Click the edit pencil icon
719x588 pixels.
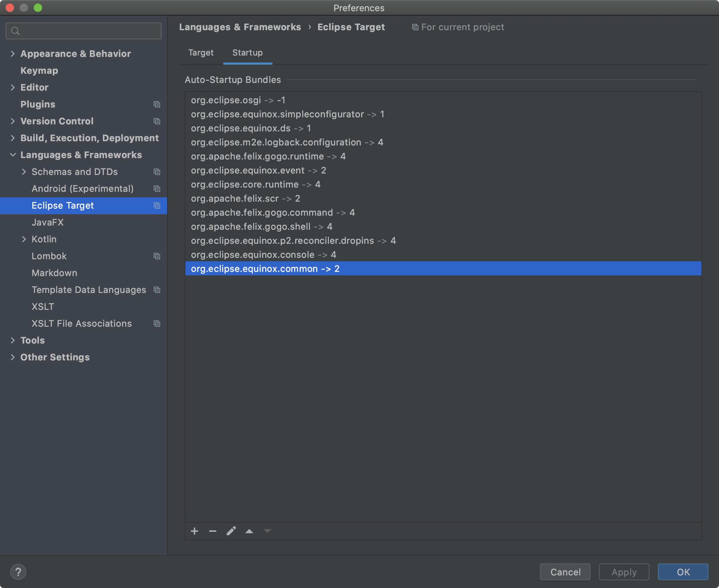click(231, 531)
